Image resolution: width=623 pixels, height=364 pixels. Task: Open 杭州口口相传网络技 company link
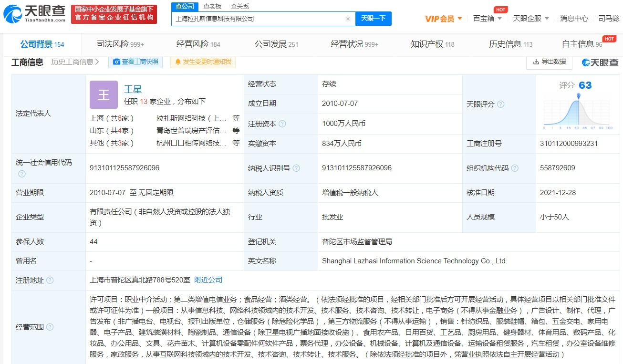pyautogui.click(x=191, y=143)
